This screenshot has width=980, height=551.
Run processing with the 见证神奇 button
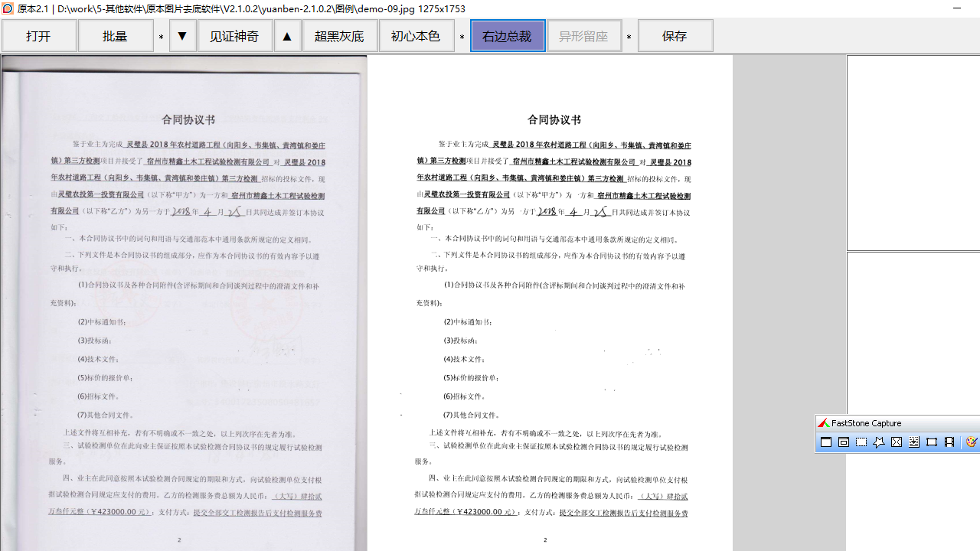pos(235,35)
